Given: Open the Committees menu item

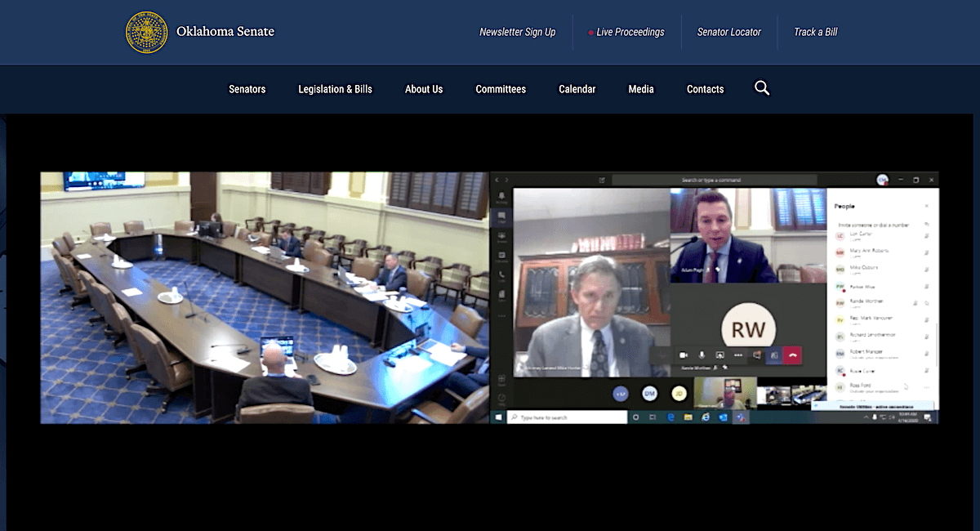Looking at the screenshot, I should pos(501,89).
